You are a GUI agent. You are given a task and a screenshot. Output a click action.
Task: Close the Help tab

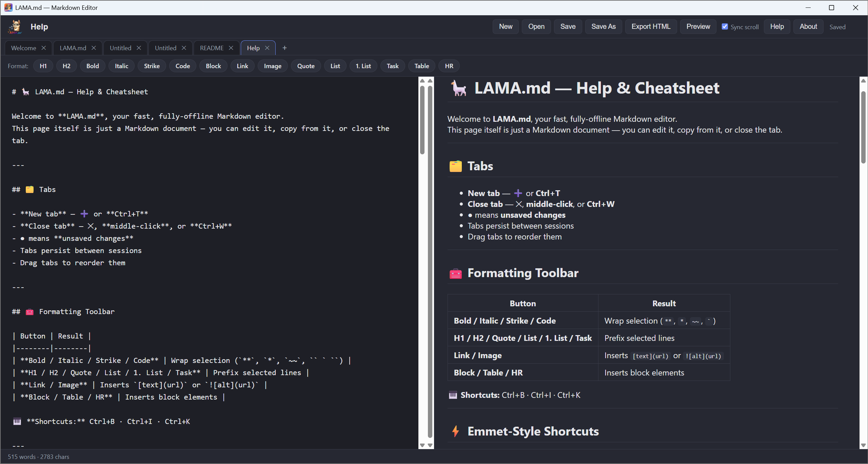267,48
